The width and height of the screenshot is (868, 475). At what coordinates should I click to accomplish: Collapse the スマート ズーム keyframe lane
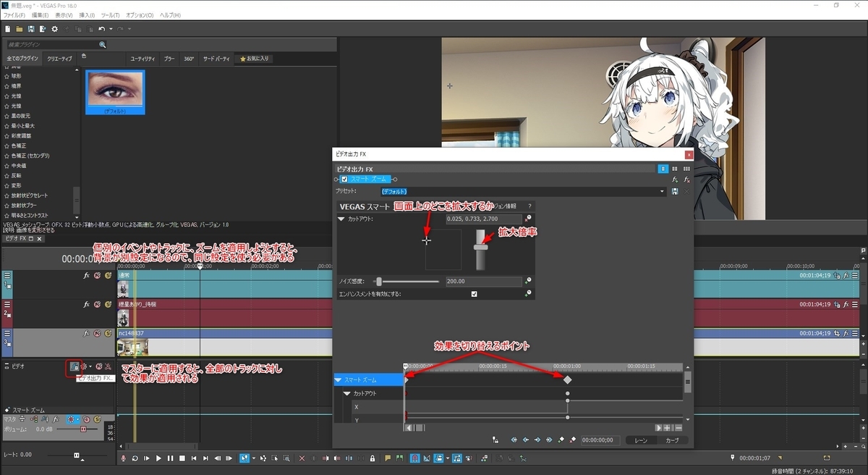(x=339, y=379)
